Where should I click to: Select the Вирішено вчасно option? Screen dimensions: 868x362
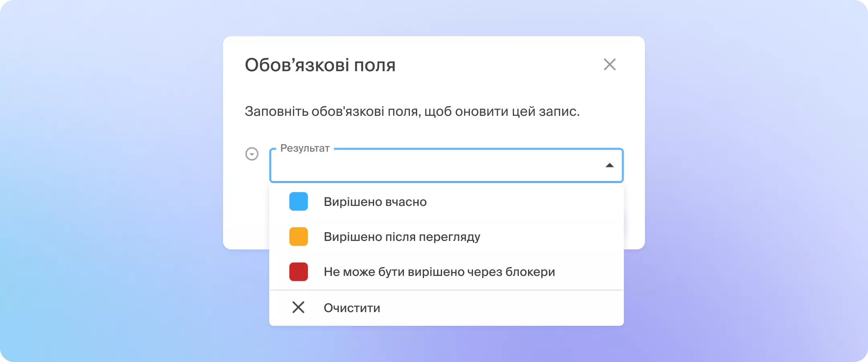376,202
